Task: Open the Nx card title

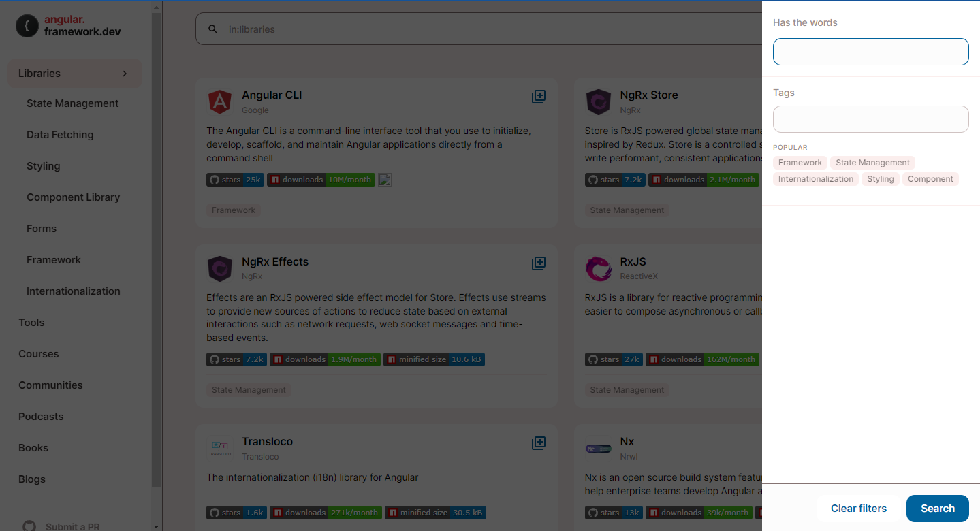Action: (x=627, y=442)
